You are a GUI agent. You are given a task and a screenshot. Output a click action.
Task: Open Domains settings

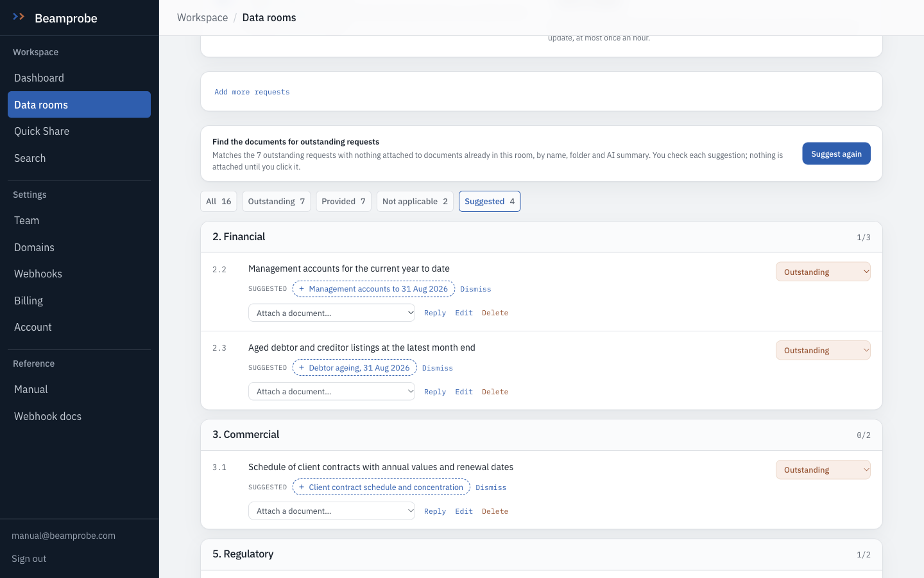click(79, 247)
